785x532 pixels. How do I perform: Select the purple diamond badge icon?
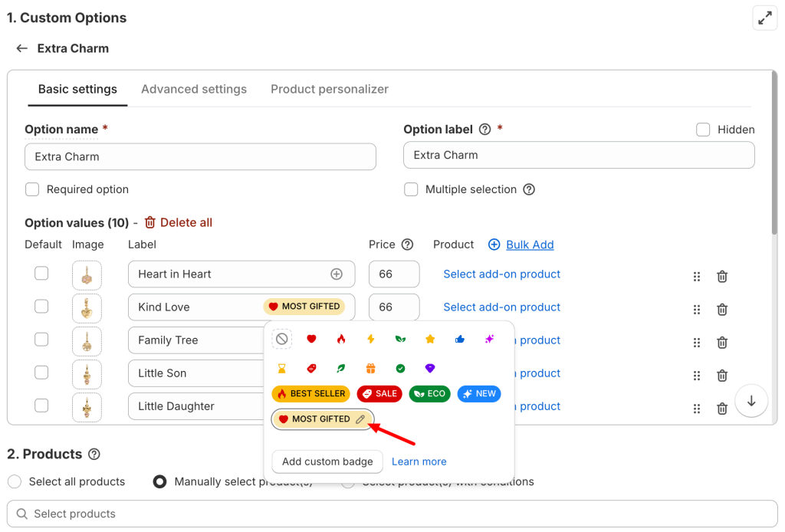[x=430, y=369]
